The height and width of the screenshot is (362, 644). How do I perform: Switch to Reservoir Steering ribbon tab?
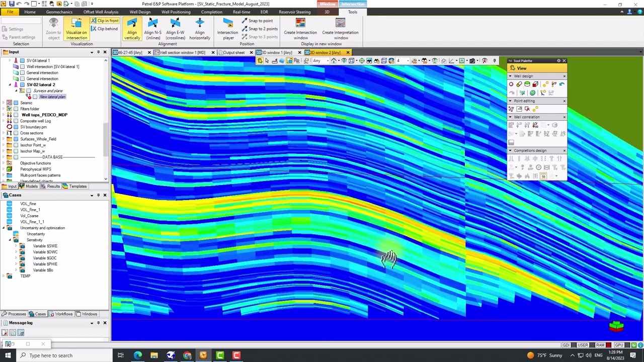click(294, 12)
